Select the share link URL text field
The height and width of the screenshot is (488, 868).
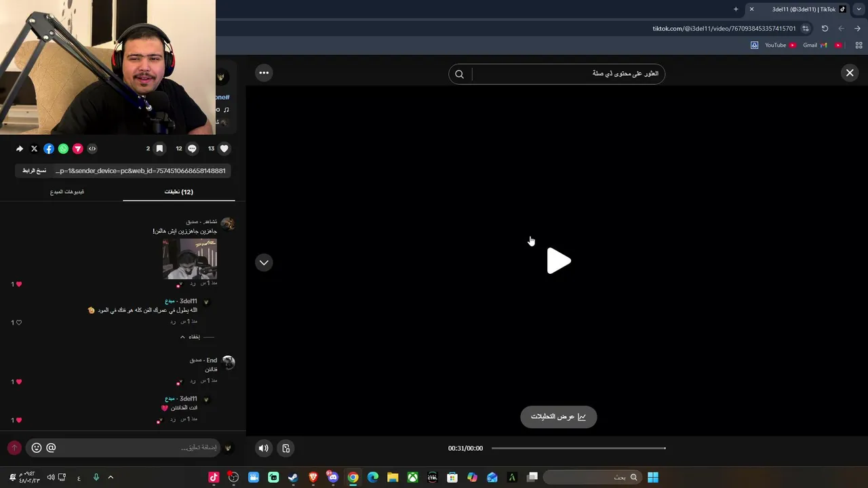[x=140, y=171]
